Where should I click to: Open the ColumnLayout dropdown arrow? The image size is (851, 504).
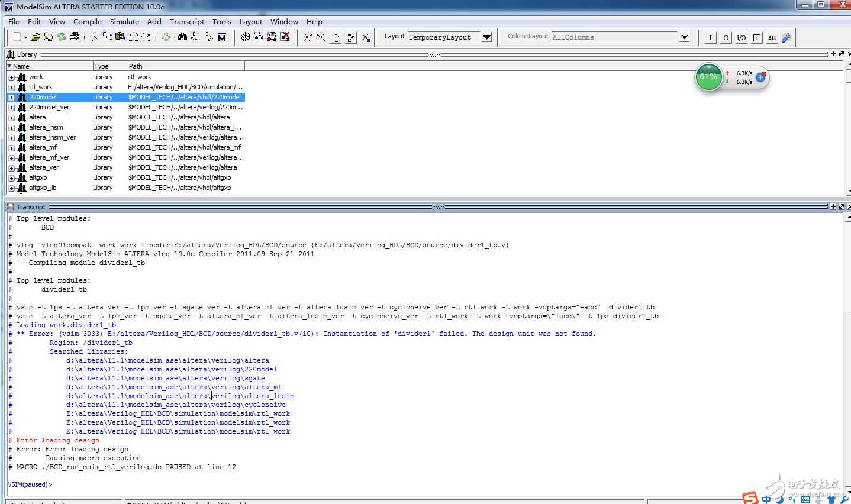pos(684,37)
